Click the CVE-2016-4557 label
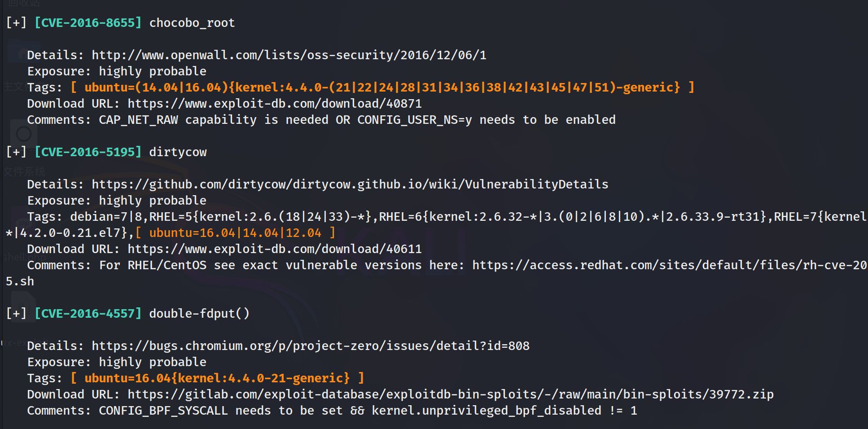 (x=88, y=314)
